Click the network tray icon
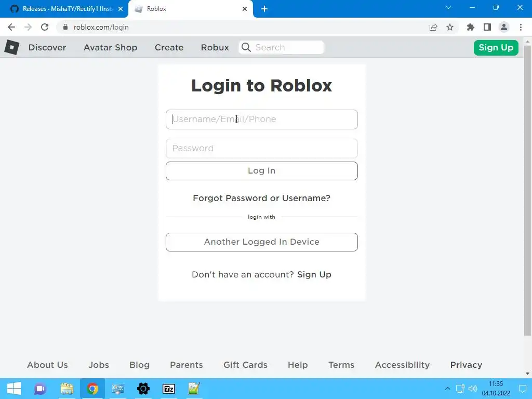This screenshot has width=532, height=399. (460, 389)
